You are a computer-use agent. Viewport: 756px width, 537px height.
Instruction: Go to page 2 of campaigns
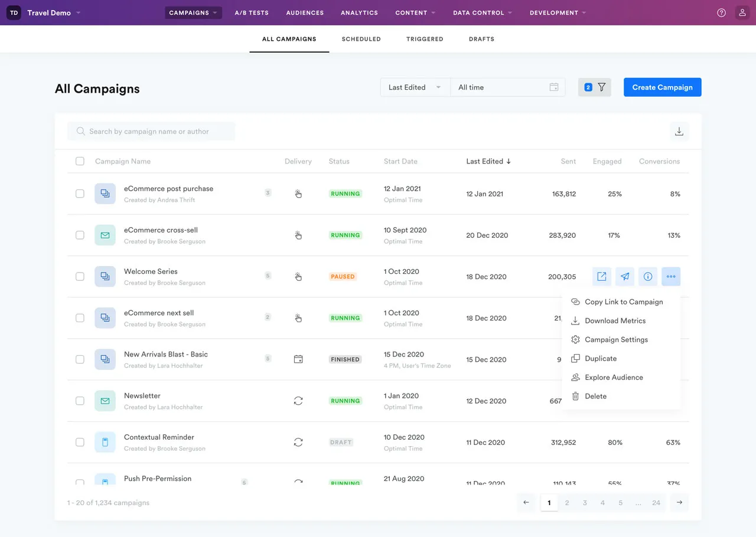coord(567,503)
